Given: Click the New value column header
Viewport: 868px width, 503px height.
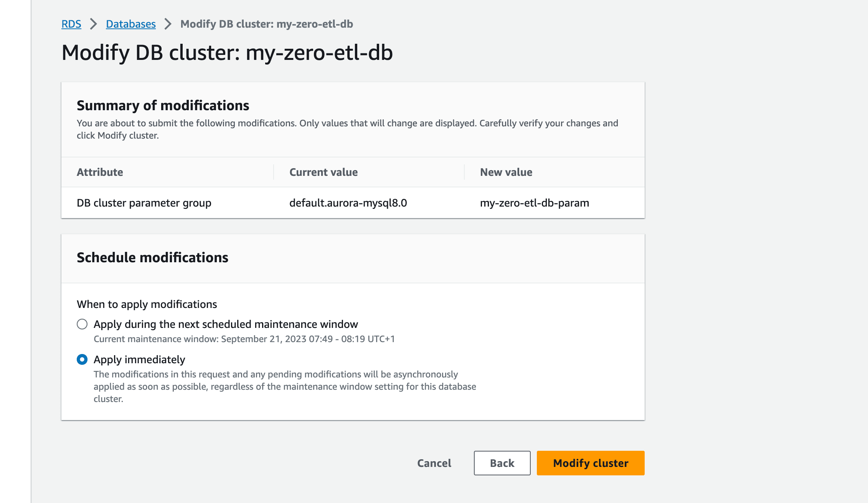Looking at the screenshot, I should 506,172.
